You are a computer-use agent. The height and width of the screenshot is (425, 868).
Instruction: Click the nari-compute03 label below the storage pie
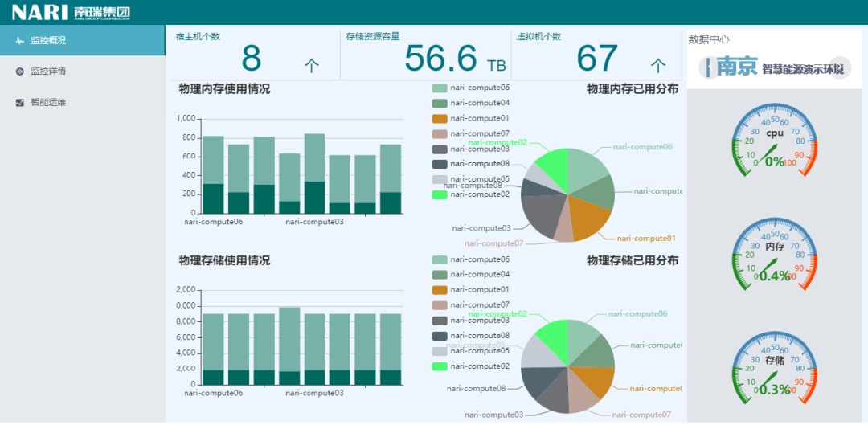pos(493,415)
